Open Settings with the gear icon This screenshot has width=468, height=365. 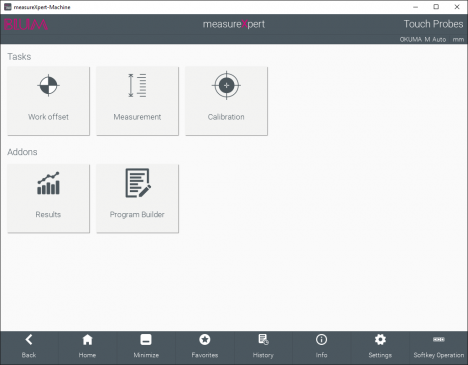380,347
